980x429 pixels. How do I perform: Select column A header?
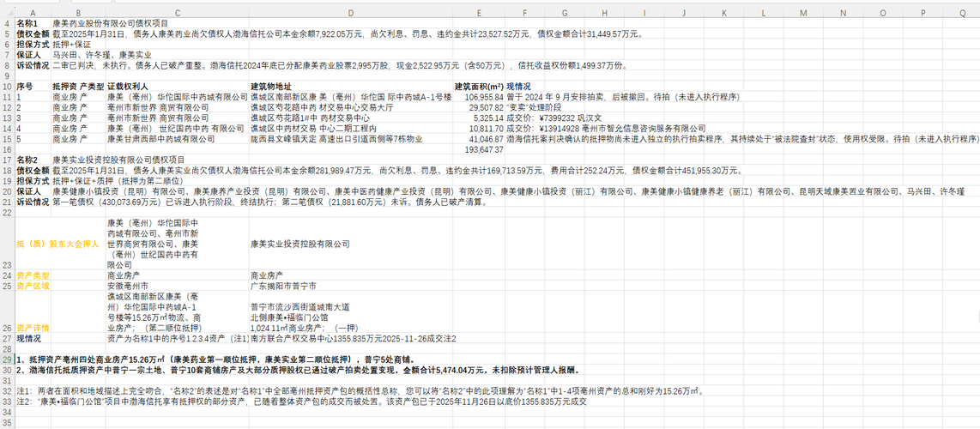[x=33, y=13]
